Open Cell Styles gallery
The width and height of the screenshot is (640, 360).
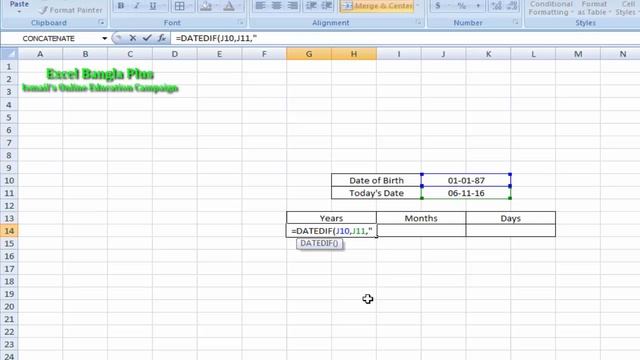click(627, 8)
